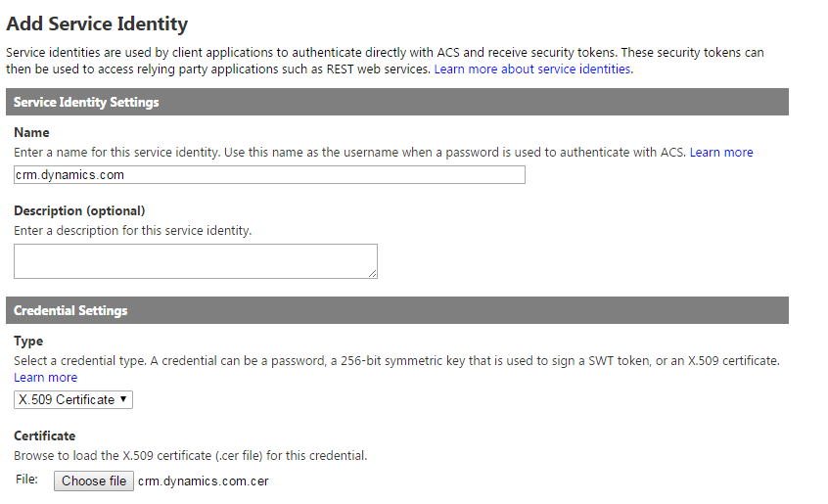This screenshot has height=504, width=828.
Task: Click the Add Service Identity page heading
Action: pos(97,23)
